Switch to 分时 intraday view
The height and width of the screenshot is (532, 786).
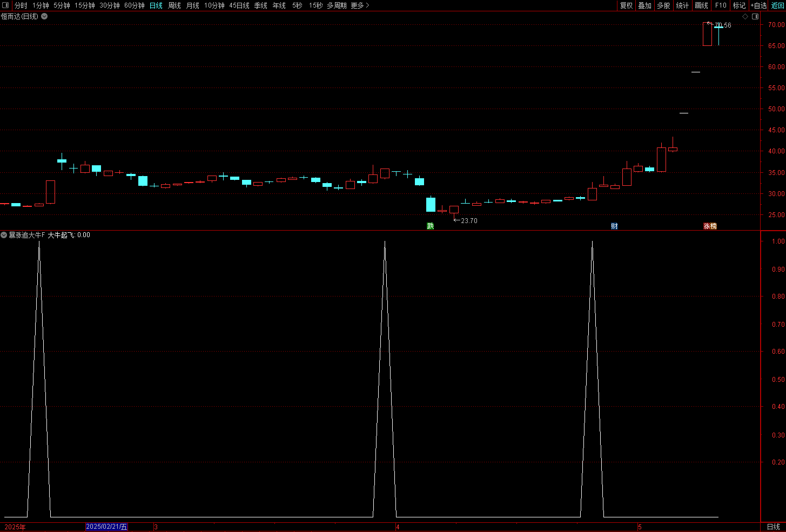point(21,5)
